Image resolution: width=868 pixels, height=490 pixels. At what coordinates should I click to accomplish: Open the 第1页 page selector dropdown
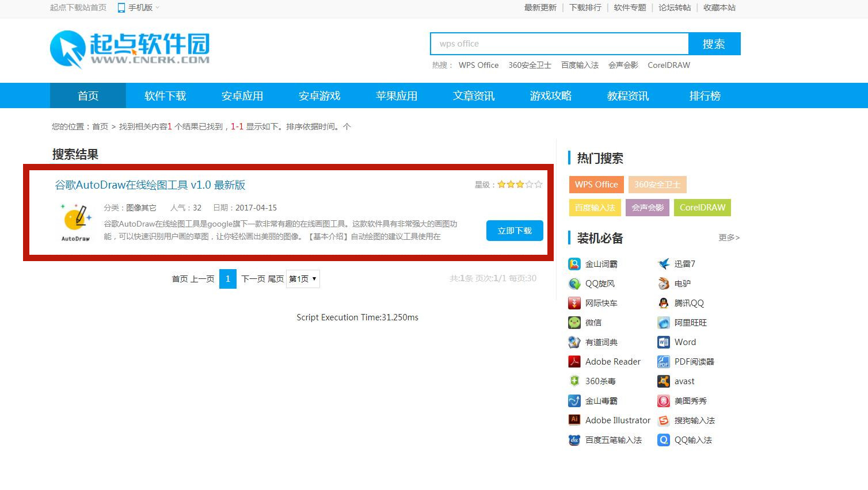click(303, 279)
